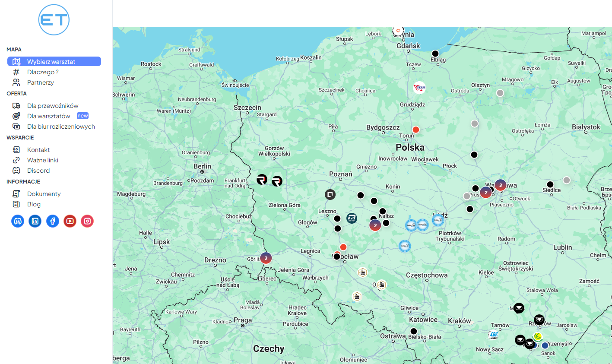This screenshot has width=612, height=364.
Task: Open Dla przewoźników offer
Action: tap(53, 106)
